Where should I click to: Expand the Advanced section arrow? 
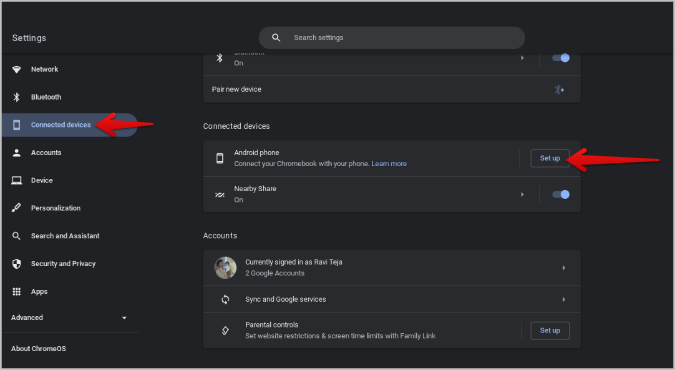pos(124,318)
